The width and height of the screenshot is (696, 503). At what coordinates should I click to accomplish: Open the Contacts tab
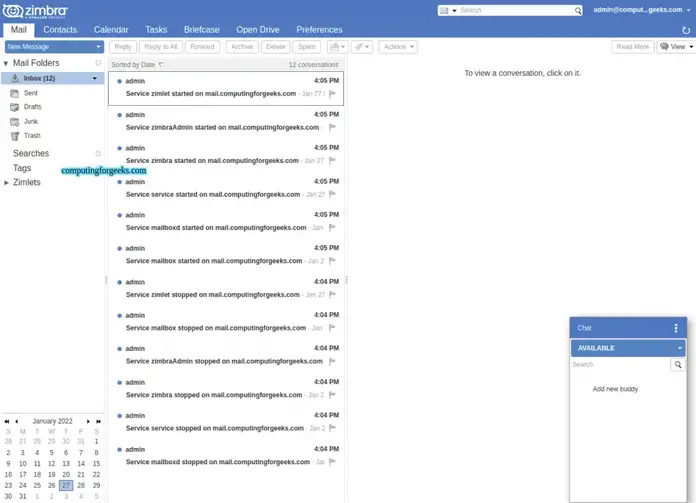coord(60,30)
